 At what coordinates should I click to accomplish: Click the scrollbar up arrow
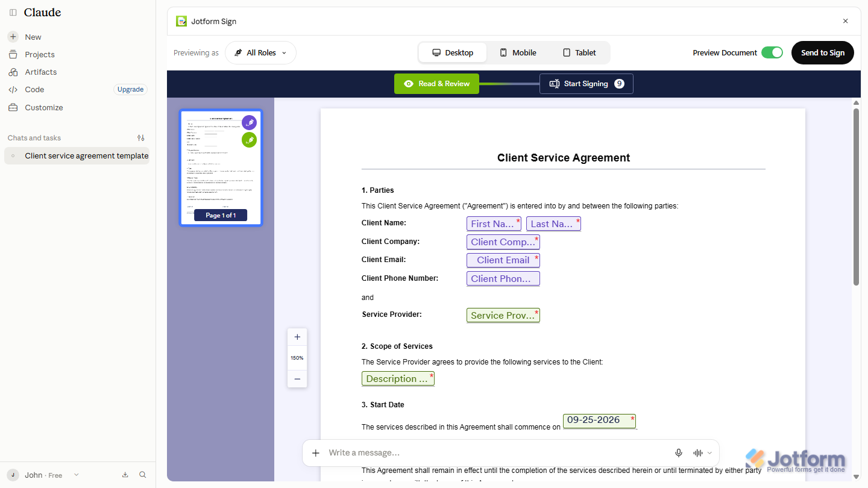coord(856,103)
